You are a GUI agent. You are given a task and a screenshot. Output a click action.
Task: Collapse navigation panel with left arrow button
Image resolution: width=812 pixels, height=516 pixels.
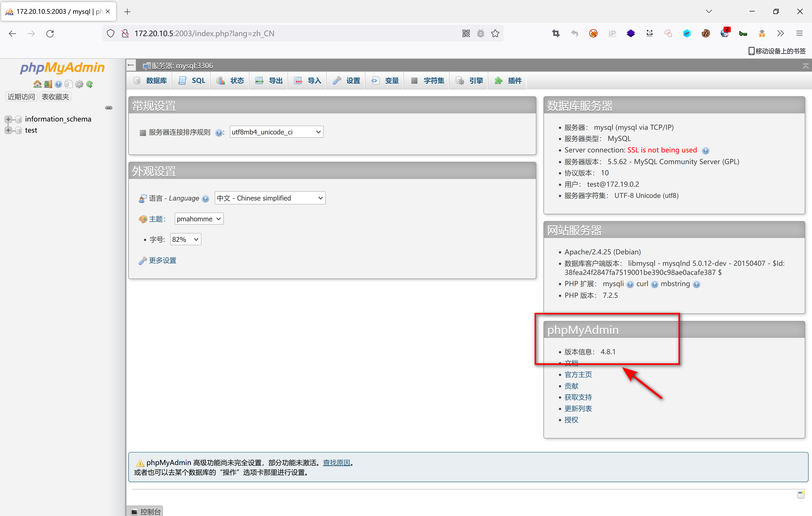(131, 65)
